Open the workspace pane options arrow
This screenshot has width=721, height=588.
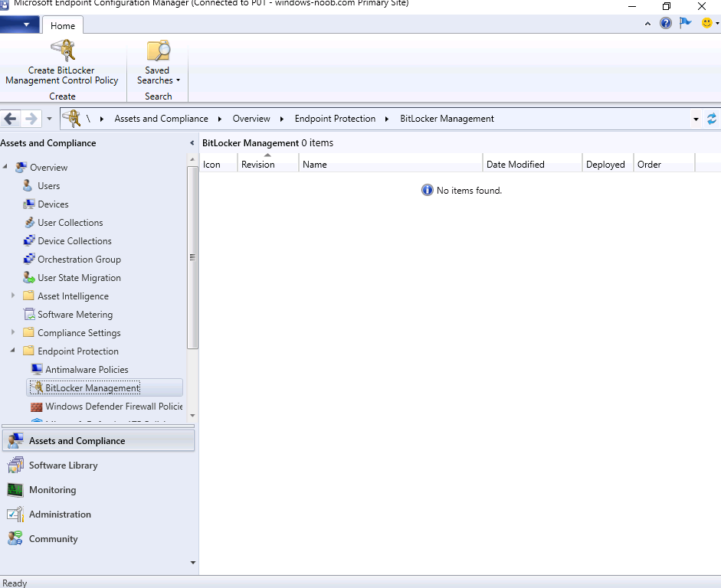coord(192,562)
